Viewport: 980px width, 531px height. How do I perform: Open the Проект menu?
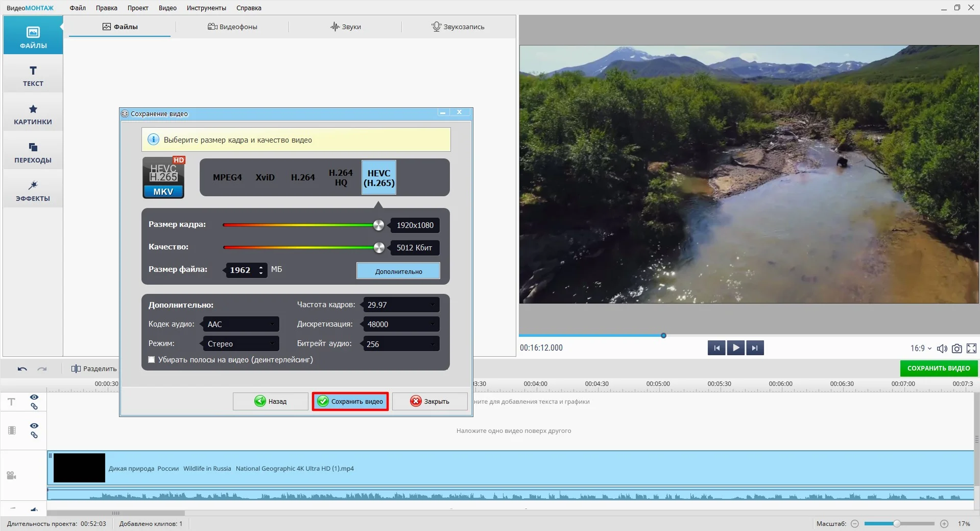pos(138,8)
